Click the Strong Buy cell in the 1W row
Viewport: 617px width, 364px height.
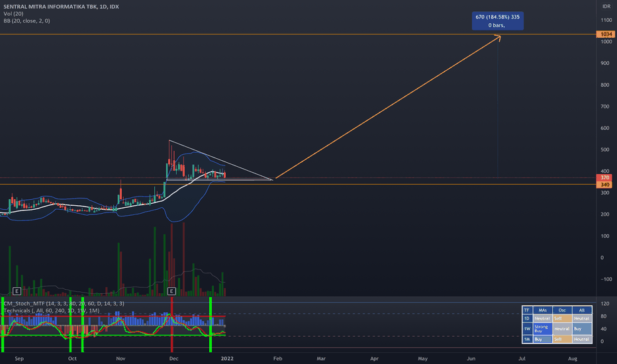click(x=543, y=328)
